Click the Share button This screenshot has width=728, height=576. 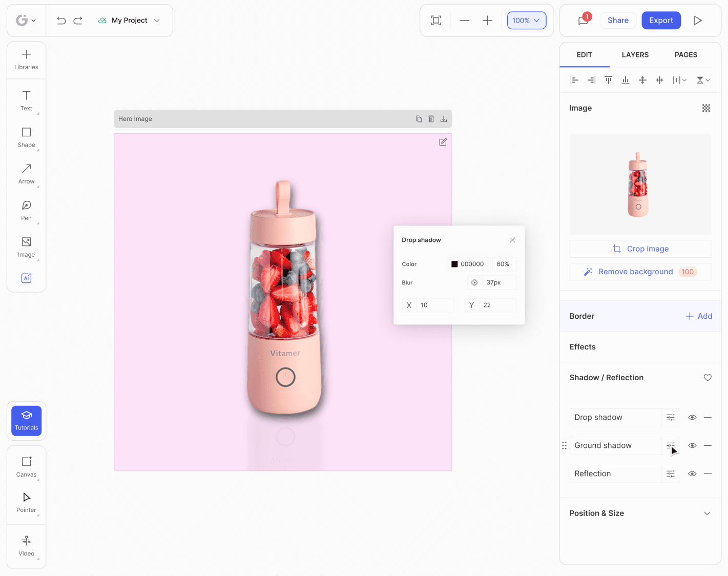(618, 20)
